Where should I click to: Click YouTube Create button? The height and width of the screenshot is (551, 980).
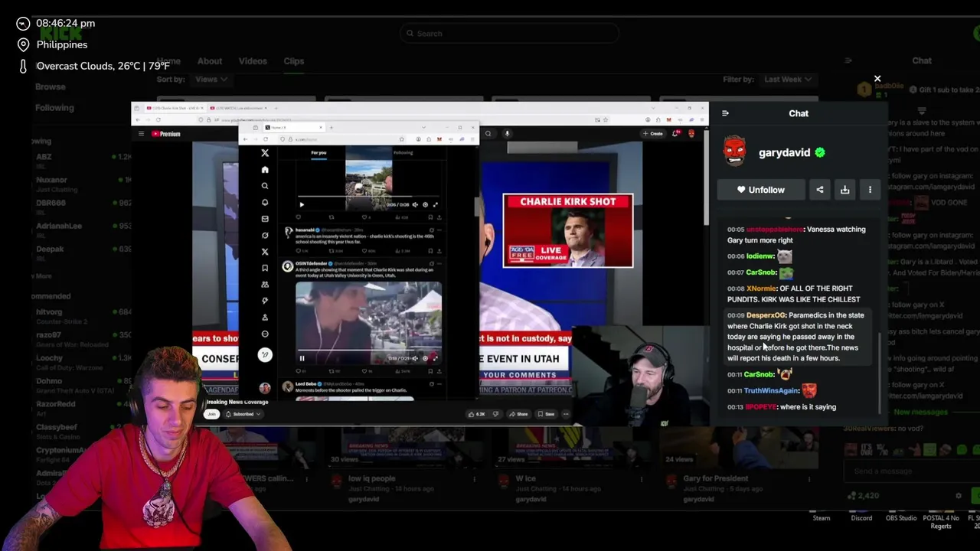tap(653, 133)
